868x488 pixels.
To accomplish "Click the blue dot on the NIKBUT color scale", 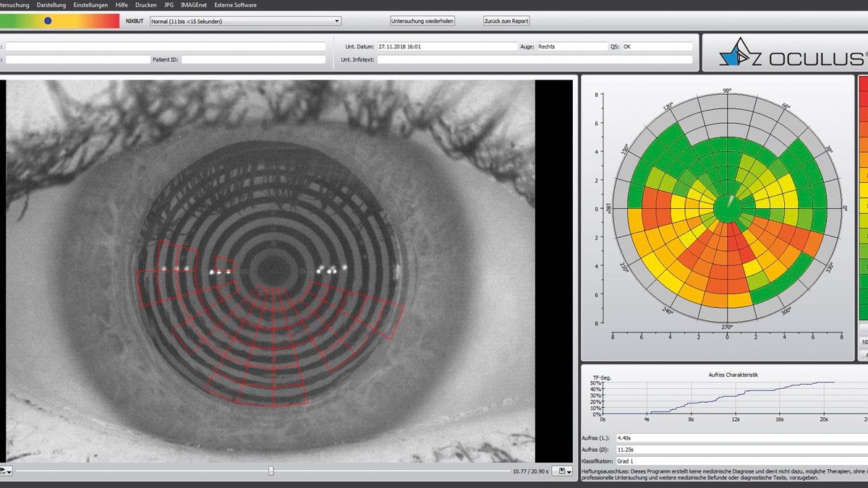I will click(48, 21).
